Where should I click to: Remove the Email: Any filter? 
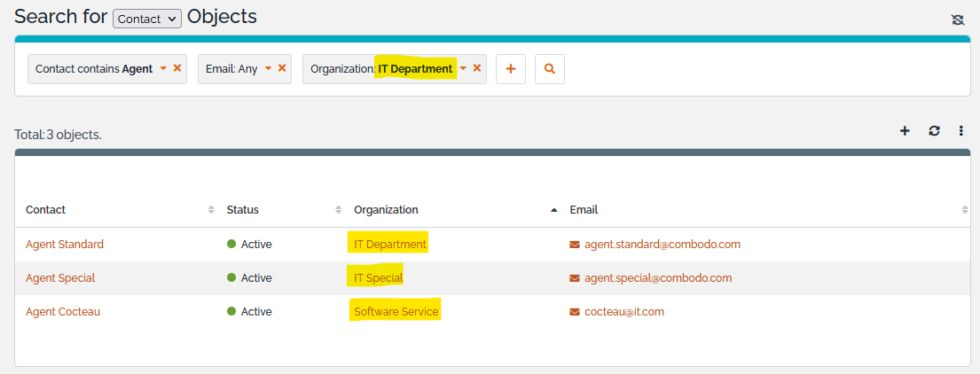click(282, 68)
